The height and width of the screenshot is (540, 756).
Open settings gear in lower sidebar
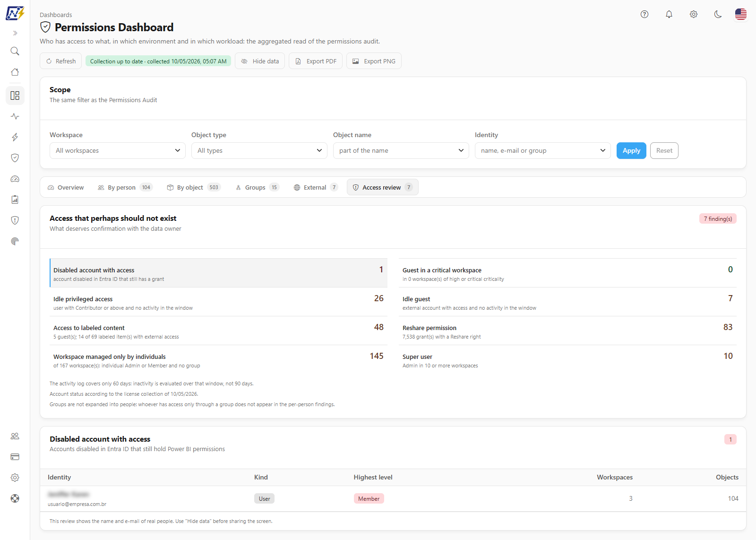click(x=15, y=478)
